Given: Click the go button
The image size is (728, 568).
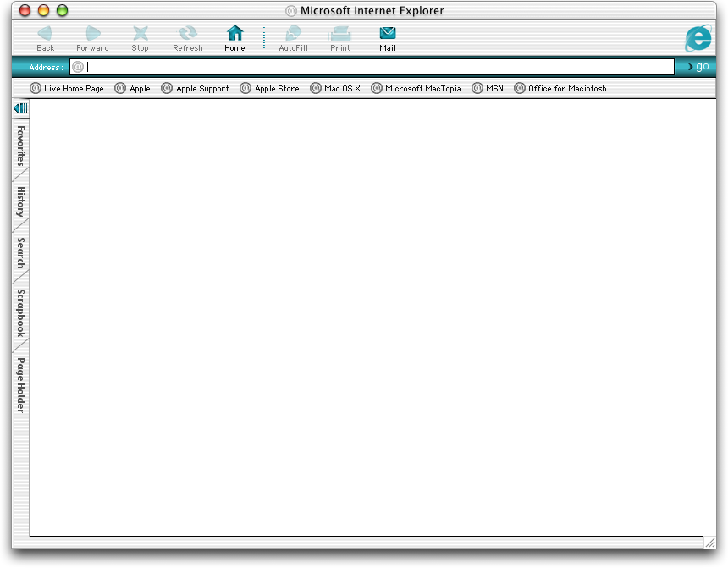Looking at the screenshot, I should (x=698, y=66).
